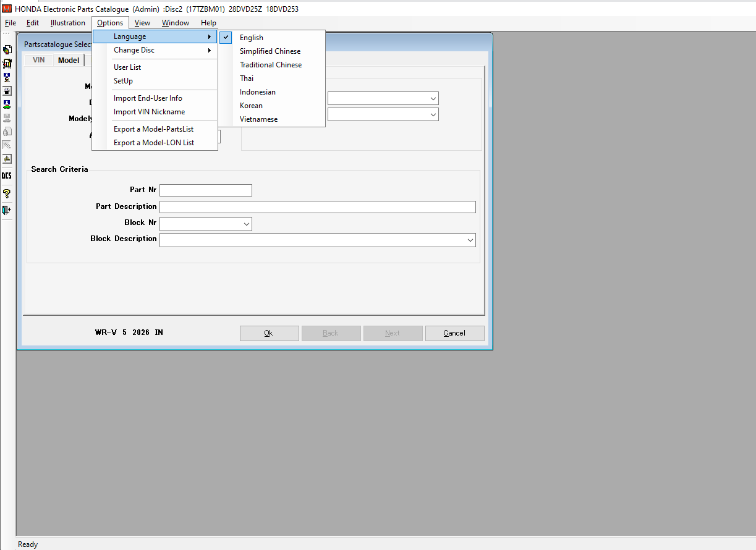Image resolution: width=756 pixels, height=550 pixels.
Task: Click the Back button
Action: 331,333
